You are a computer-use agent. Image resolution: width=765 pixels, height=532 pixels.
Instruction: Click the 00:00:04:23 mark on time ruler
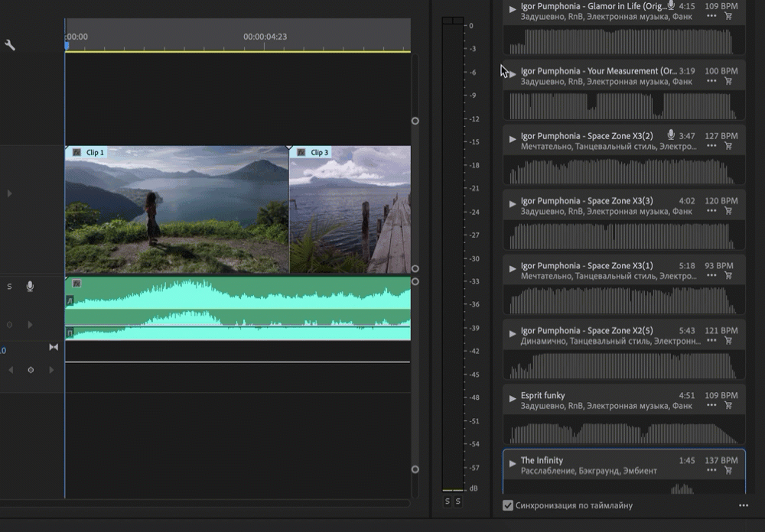point(265,36)
